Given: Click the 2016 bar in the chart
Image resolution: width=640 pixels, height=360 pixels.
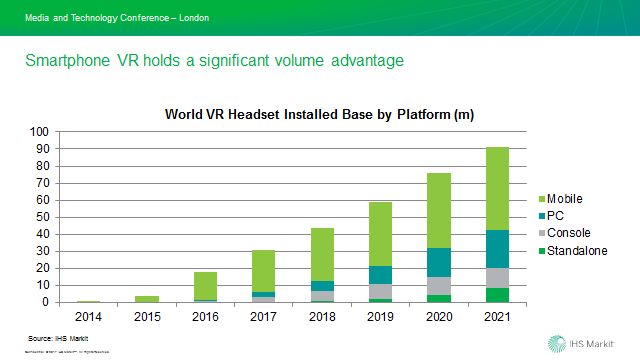Looking at the screenshot, I should click(205, 287).
